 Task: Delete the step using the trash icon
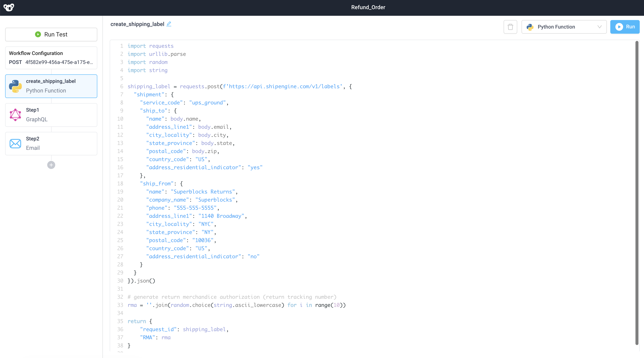click(510, 27)
